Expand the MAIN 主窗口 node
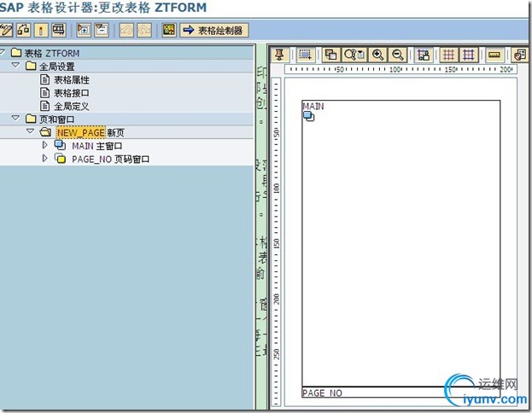Image resolution: width=532 pixels, height=413 pixels. 44,145
